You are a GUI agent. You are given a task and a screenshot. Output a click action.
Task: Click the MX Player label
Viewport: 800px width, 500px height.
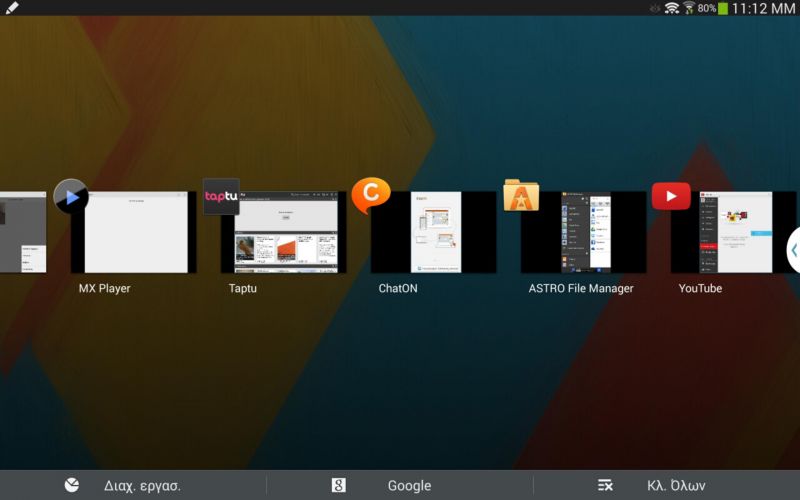(x=105, y=288)
